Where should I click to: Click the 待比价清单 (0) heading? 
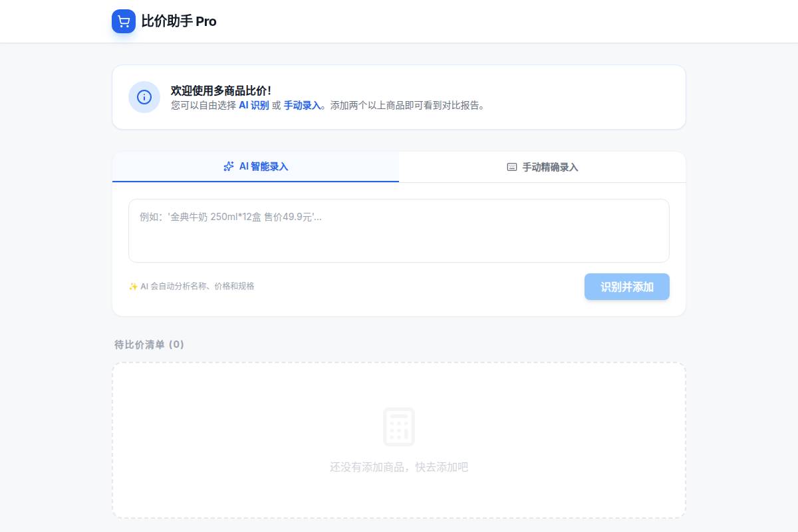point(149,344)
